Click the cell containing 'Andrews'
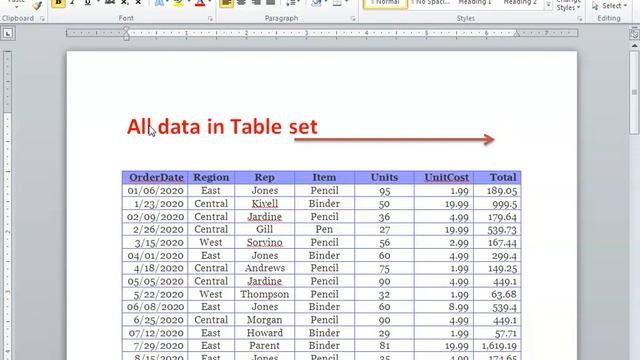 pos(264,268)
